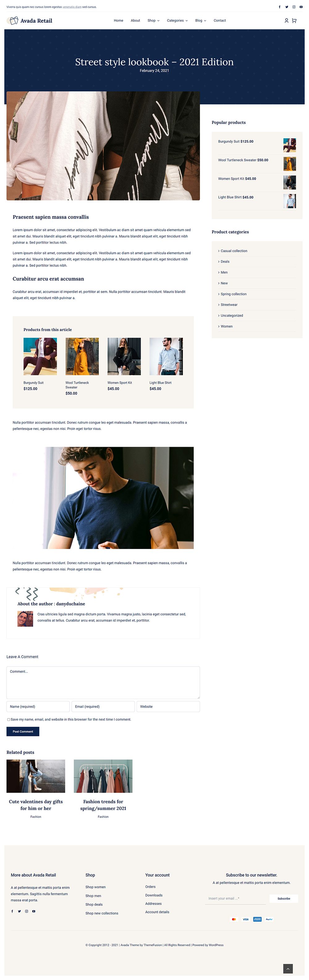Screen dimensions: 309x980
Task: Open the Twitter icon in top bar
Action: click(x=286, y=7)
